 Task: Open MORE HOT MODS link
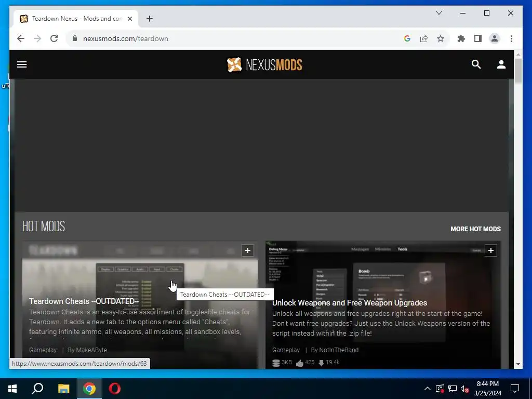475,229
